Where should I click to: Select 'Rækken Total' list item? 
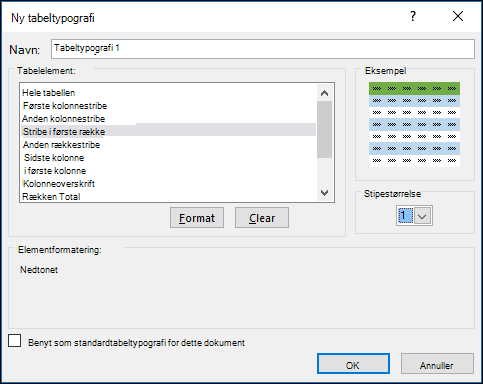coord(168,196)
